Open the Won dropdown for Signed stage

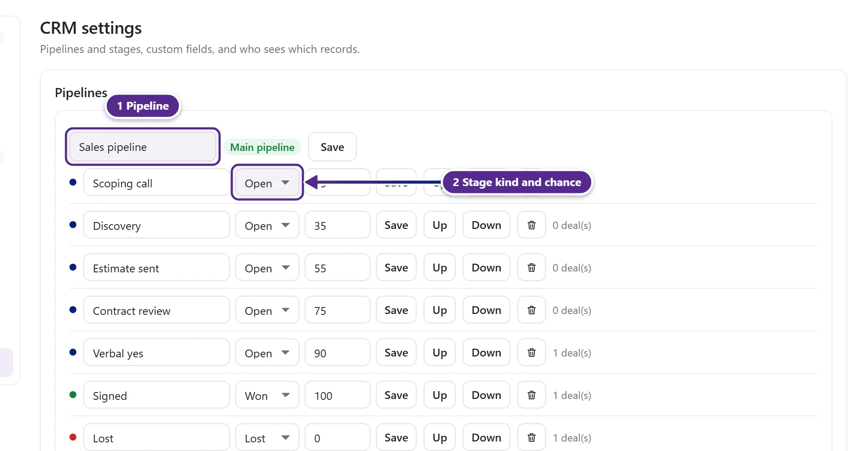click(x=267, y=395)
